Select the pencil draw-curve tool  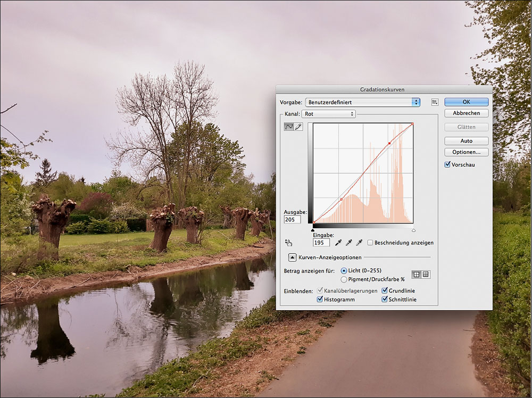(x=298, y=127)
